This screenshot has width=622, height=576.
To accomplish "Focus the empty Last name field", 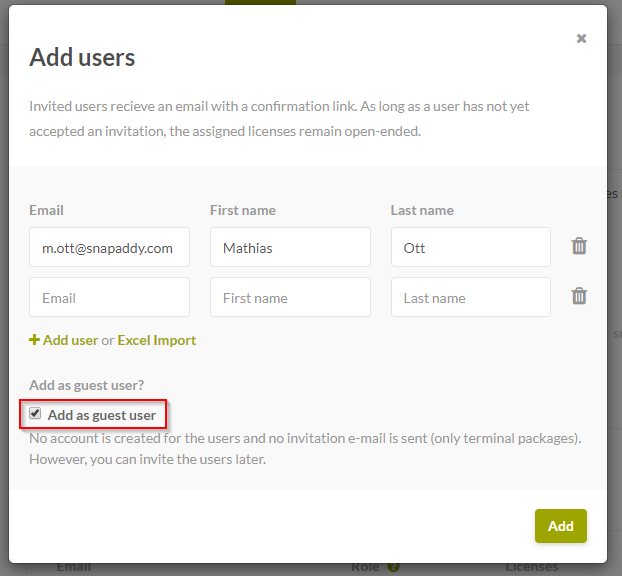I will coord(470,297).
